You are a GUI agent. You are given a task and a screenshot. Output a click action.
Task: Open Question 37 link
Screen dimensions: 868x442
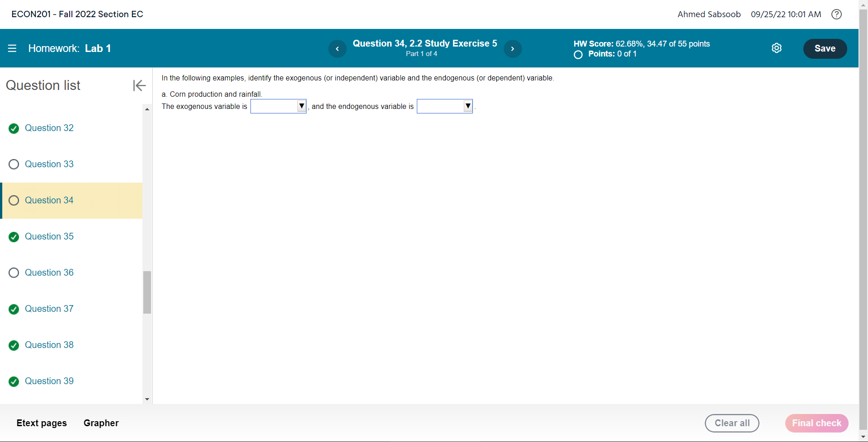tap(49, 309)
